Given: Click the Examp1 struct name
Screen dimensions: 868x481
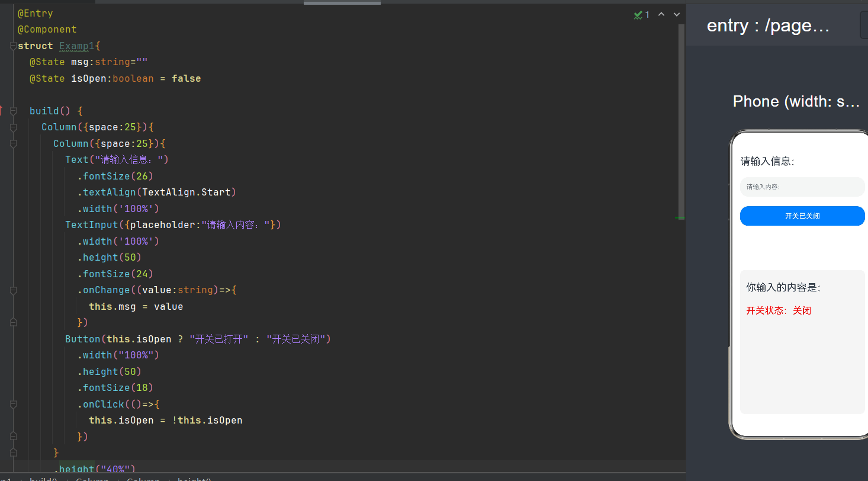Looking at the screenshot, I should tap(77, 46).
